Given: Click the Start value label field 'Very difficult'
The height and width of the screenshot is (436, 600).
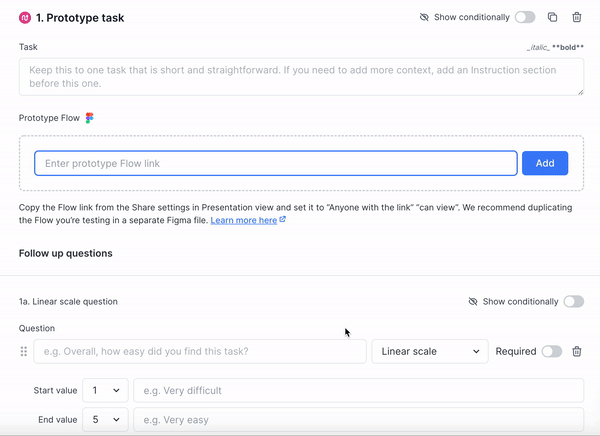Looking at the screenshot, I should [358, 390].
